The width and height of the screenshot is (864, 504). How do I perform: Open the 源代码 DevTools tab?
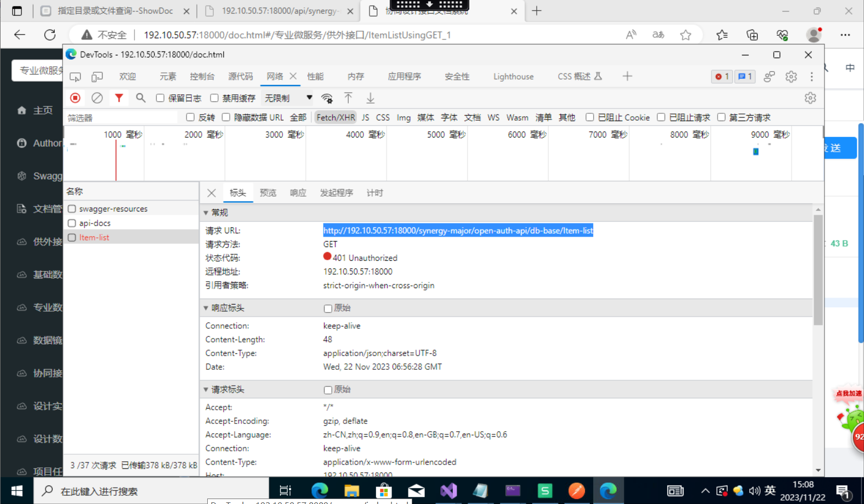241,77
